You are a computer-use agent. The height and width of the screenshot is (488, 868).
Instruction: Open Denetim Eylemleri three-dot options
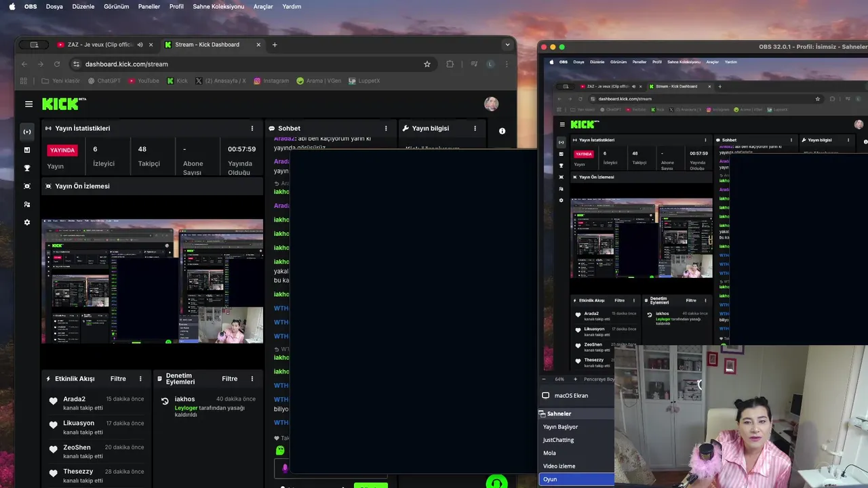pos(252,379)
